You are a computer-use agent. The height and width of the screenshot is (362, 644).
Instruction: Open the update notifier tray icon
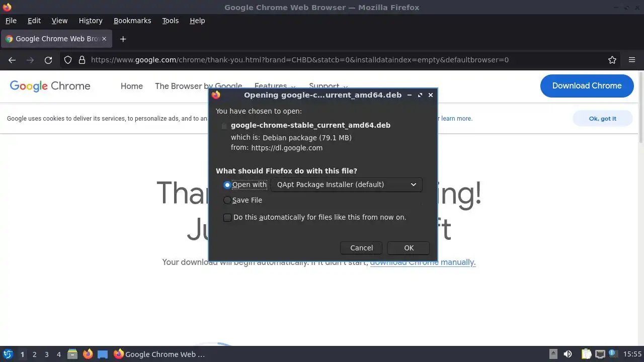pyautogui.click(x=613, y=354)
